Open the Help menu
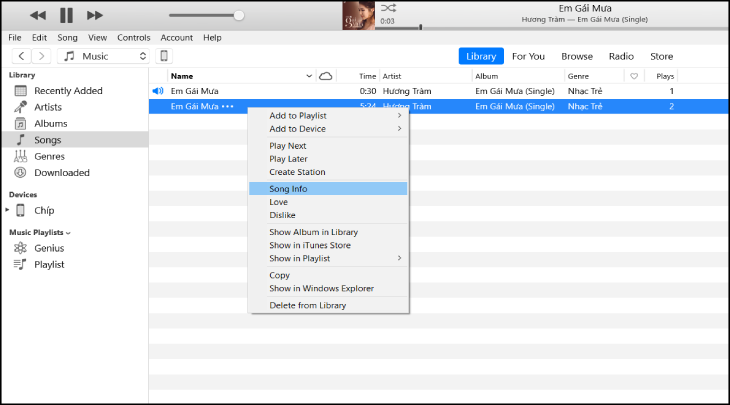This screenshot has width=730, height=405. coord(212,38)
